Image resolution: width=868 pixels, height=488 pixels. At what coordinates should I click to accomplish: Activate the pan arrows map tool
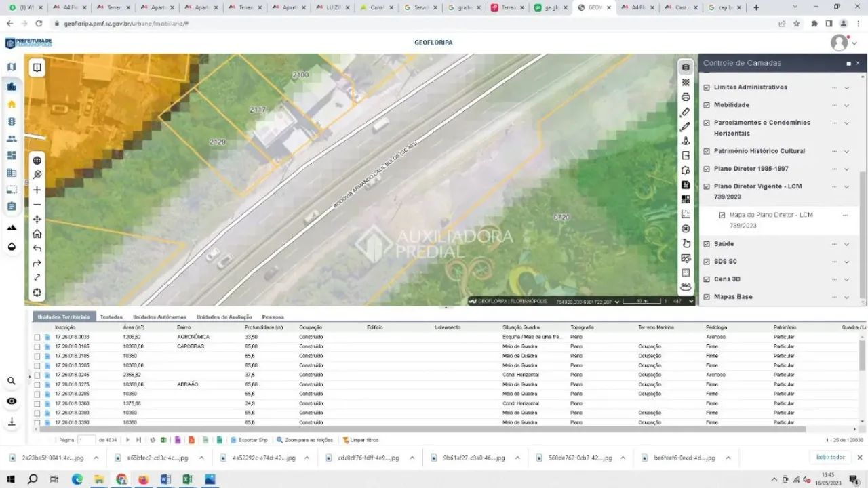pos(37,219)
